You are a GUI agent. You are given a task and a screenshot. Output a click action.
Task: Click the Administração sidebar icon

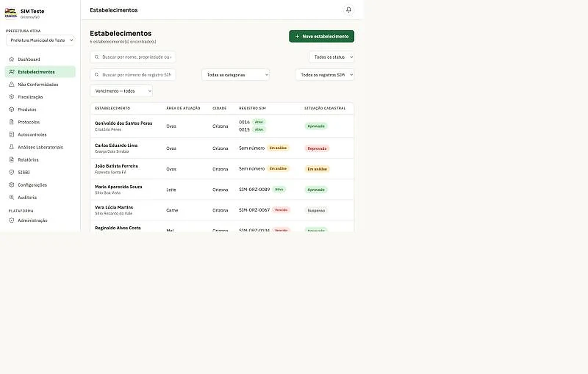tap(11, 220)
